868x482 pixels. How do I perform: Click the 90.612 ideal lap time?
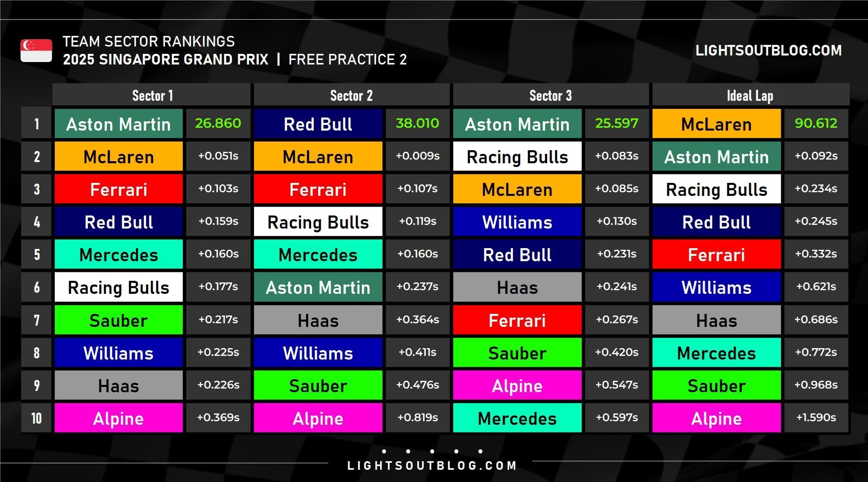816,123
